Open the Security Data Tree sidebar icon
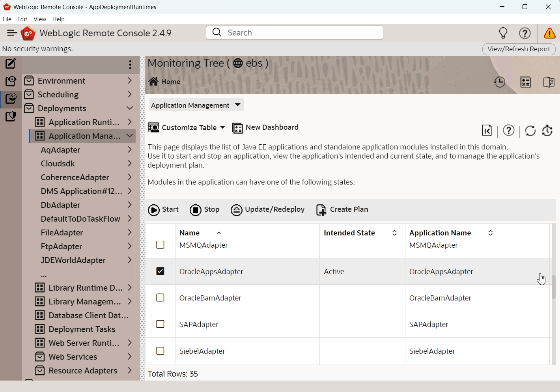 pos(11,116)
